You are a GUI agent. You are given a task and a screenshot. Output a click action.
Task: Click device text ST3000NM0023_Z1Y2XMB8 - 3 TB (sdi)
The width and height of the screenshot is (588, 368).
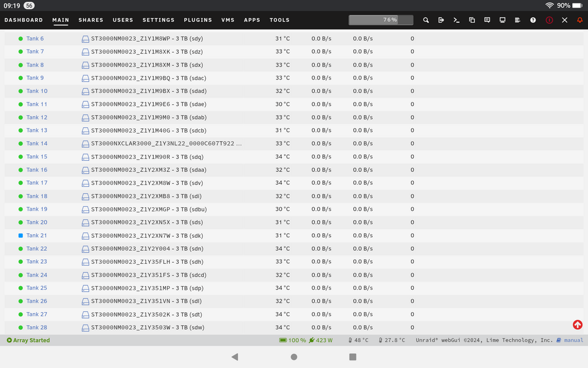(146, 197)
